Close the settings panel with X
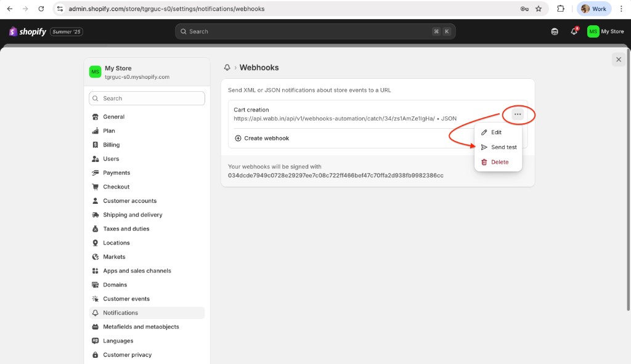Viewport: 631px width, 364px height. pyautogui.click(x=619, y=60)
